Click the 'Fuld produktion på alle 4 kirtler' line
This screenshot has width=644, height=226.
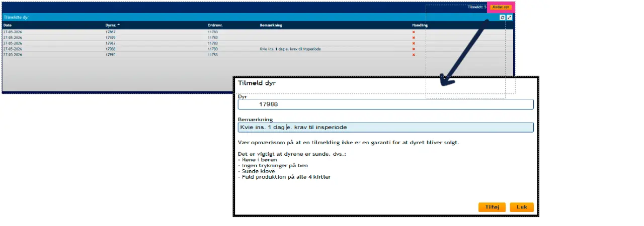pyautogui.click(x=284, y=177)
